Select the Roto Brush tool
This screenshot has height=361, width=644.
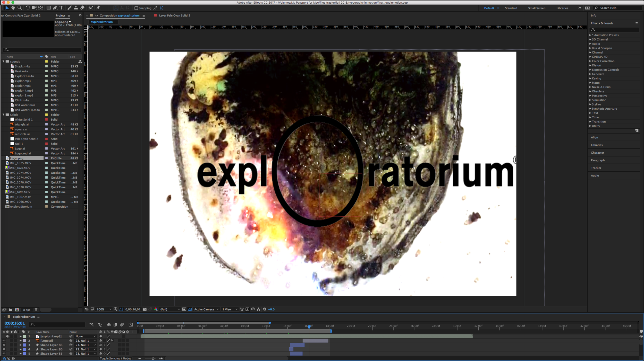[90, 8]
